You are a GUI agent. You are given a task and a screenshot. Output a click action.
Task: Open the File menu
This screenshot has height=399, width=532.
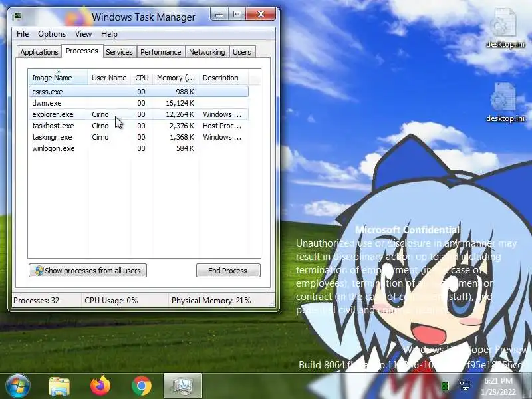click(23, 34)
